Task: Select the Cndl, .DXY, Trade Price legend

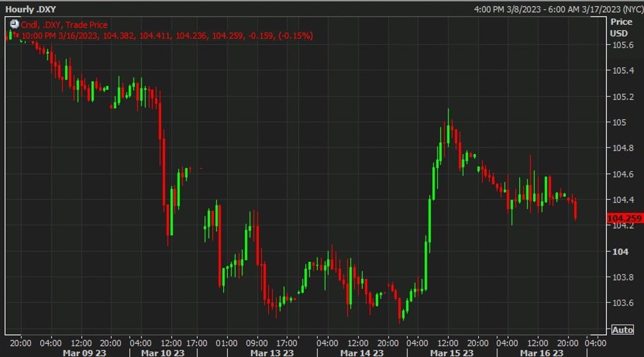Action: click(64, 25)
